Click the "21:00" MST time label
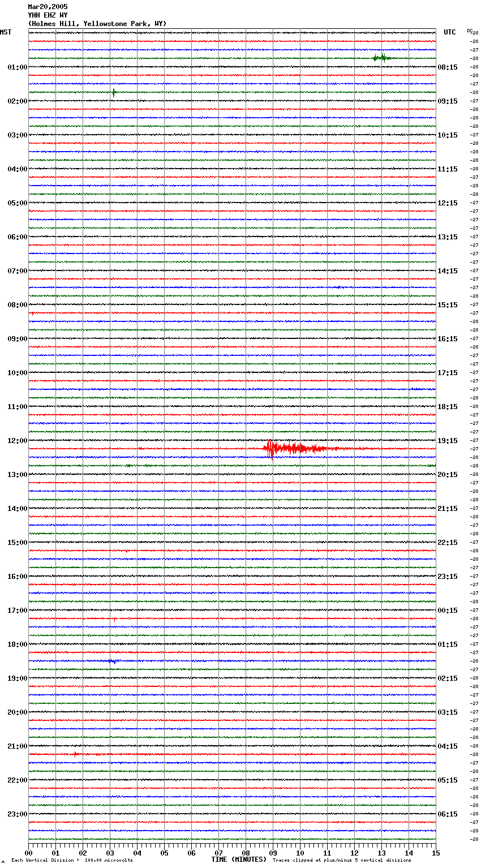This screenshot has width=481, height=868. click(x=18, y=746)
